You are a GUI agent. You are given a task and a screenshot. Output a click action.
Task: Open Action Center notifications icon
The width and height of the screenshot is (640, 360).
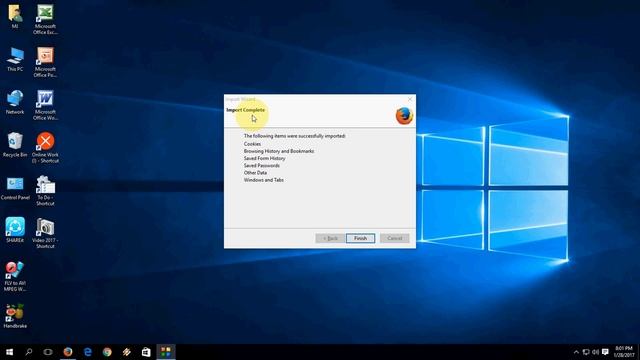(605, 352)
